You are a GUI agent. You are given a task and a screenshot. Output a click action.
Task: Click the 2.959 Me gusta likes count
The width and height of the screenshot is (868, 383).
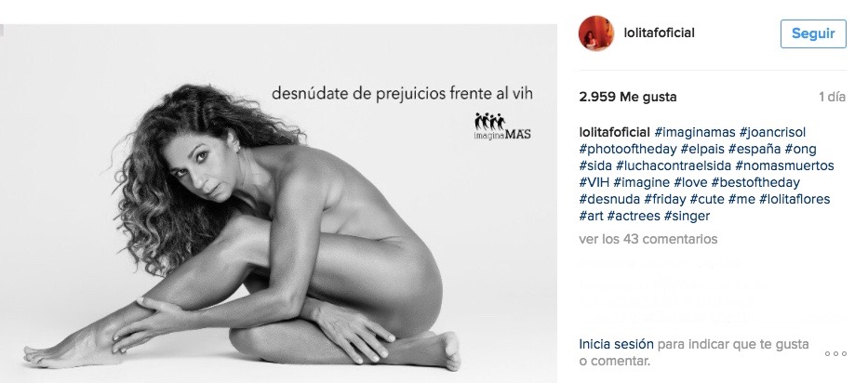coord(628,98)
